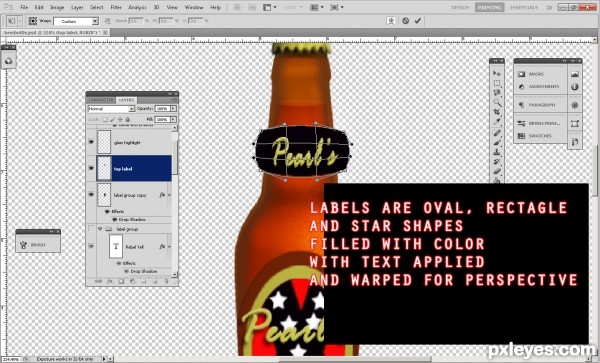Open the collapsed Brush panel on the left

coord(38,245)
